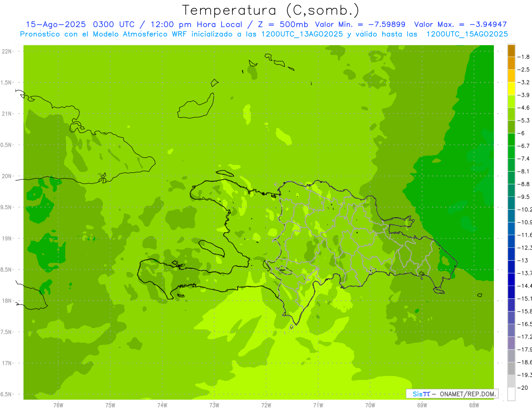Click the "-3.9" colorbar value

pos(524,95)
